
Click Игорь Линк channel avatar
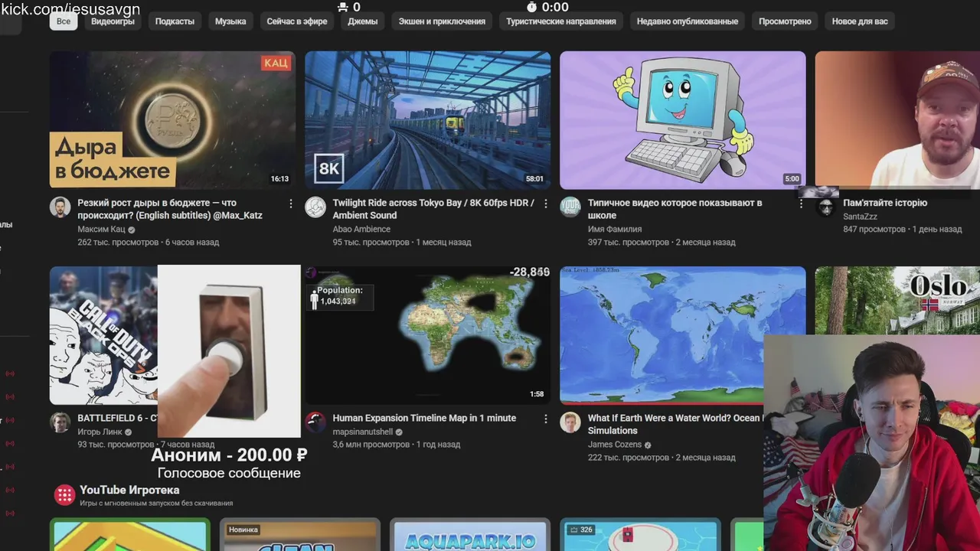click(60, 422)
